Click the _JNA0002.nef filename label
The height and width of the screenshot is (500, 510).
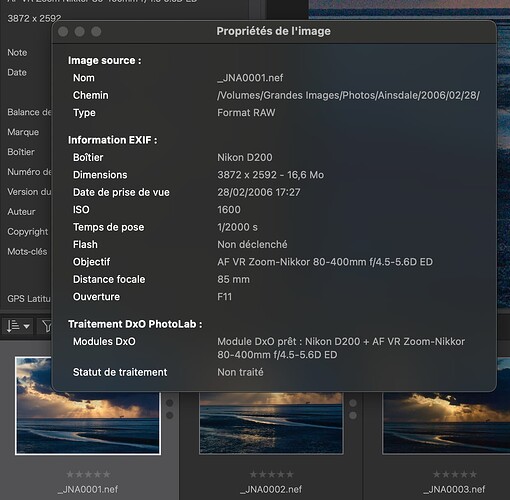pos(271,489)
